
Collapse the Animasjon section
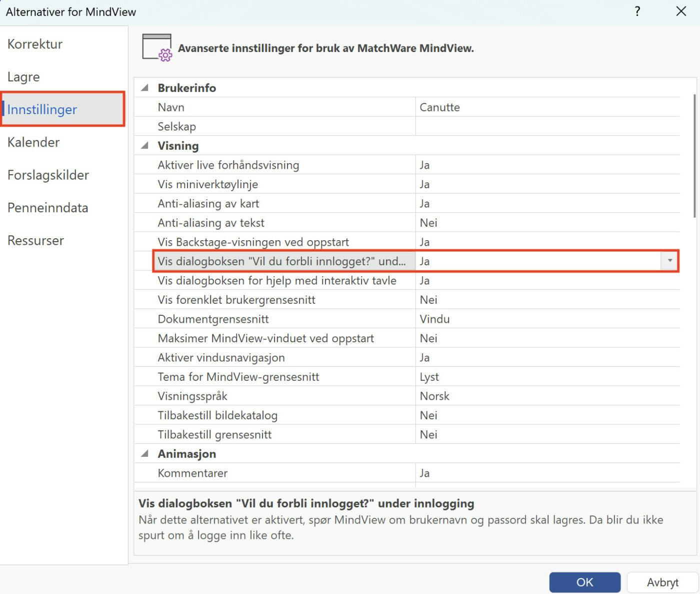[145, 453]
